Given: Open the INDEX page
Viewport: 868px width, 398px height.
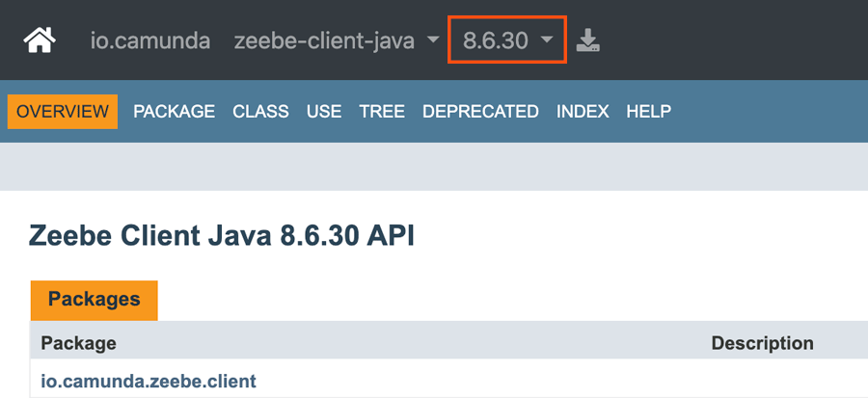Looking at the screenshot, I should (x=583, y=112).
